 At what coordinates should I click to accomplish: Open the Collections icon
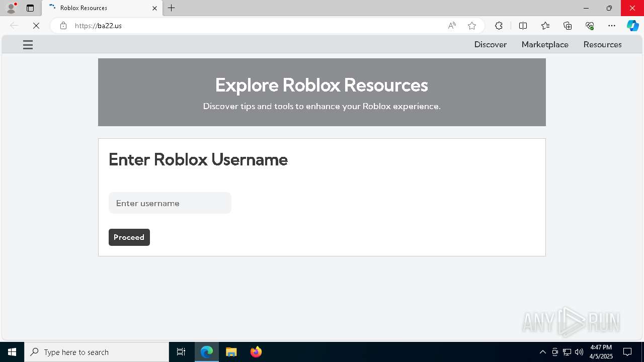point(568,26)
